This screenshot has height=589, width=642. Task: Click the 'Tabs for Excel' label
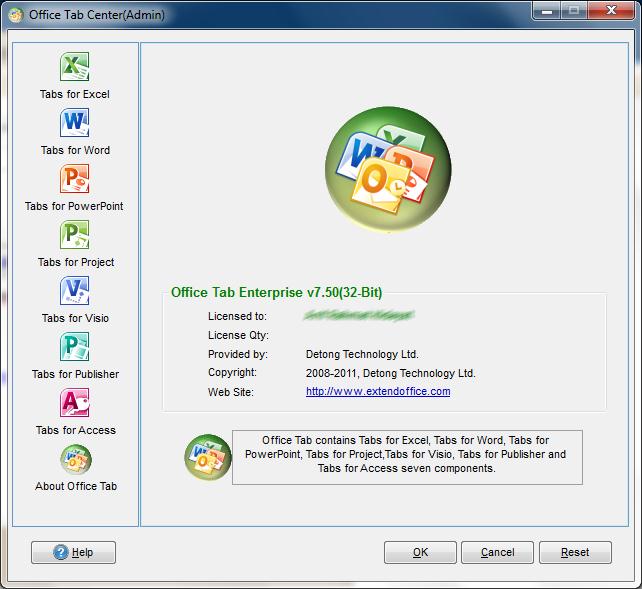pyautogui.click(x=75, y=94)
